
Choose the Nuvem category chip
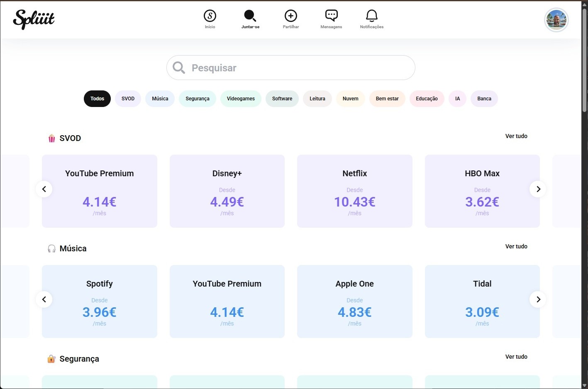point(350,99)
